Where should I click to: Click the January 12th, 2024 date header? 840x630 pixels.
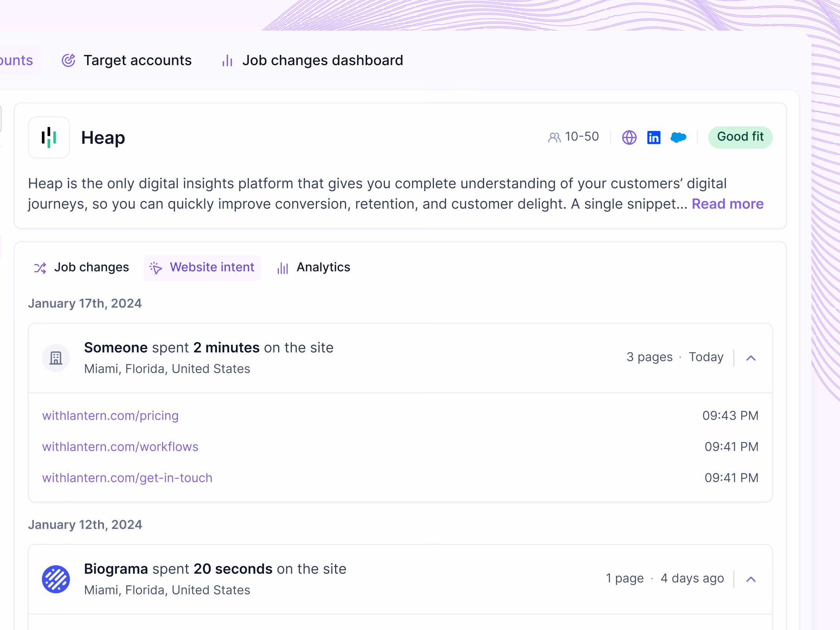pyautogui.click(x=85, y=524)
